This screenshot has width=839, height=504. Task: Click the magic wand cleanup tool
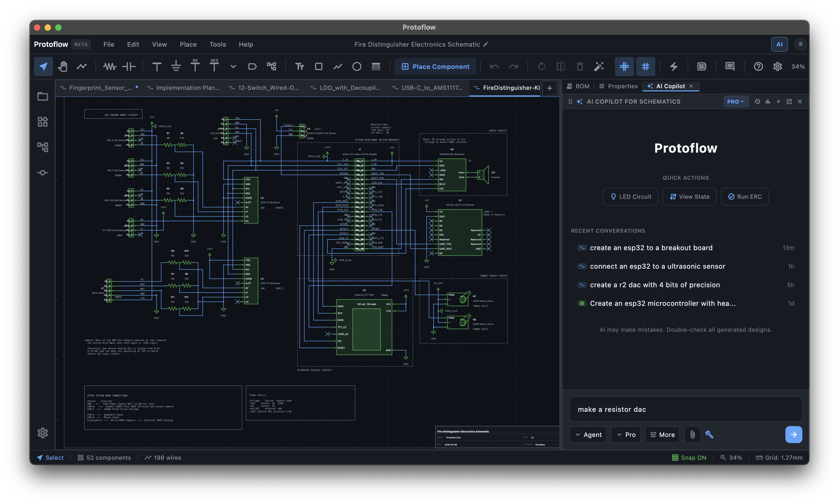pyautogui.click(x=599, y=66)
